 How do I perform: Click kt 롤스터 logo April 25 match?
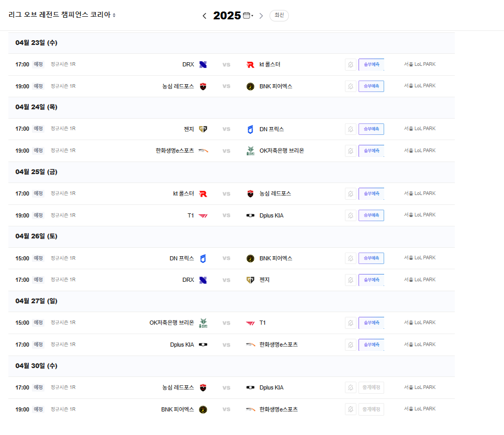pyautogui.click(x=203, y=193)
